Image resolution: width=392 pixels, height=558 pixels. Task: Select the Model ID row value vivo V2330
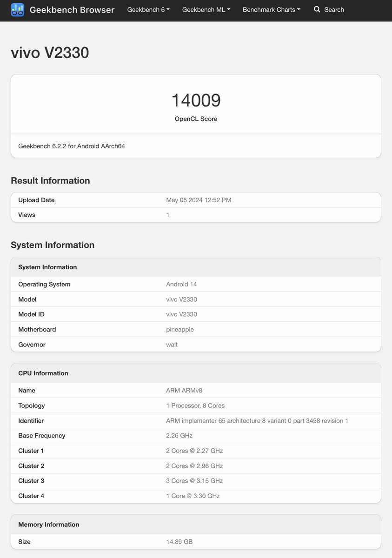[x=181, y=314]
